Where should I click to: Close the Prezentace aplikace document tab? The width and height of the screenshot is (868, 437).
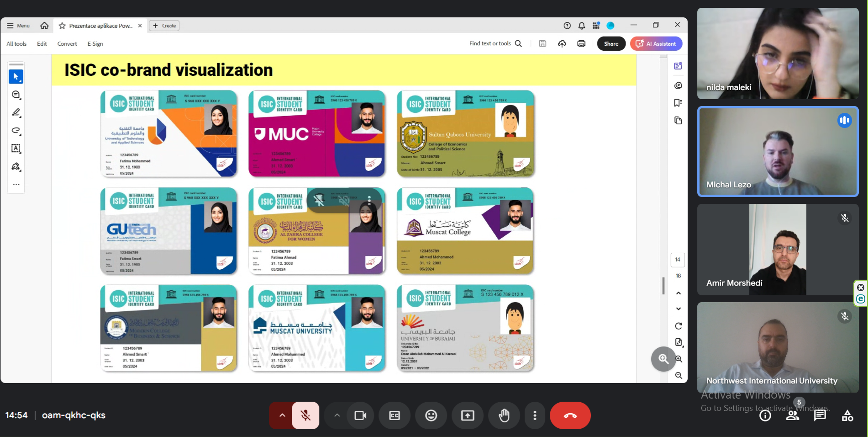pos(140,26)
